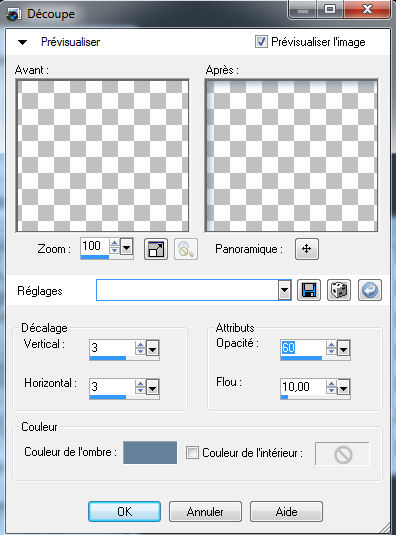Open the Réglages presets dropdown
Viewport: 396px width, 535px height.
[284, 290]
